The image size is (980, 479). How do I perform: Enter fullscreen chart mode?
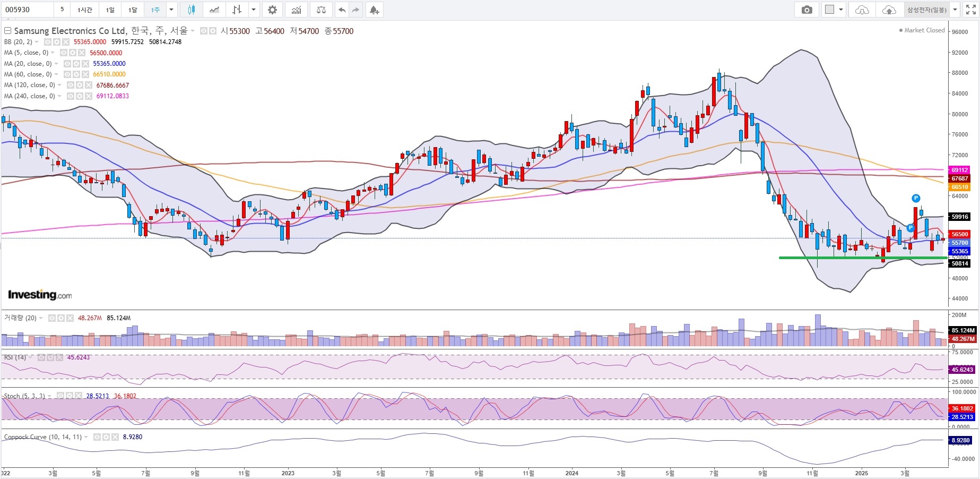[x=970, y=10]
